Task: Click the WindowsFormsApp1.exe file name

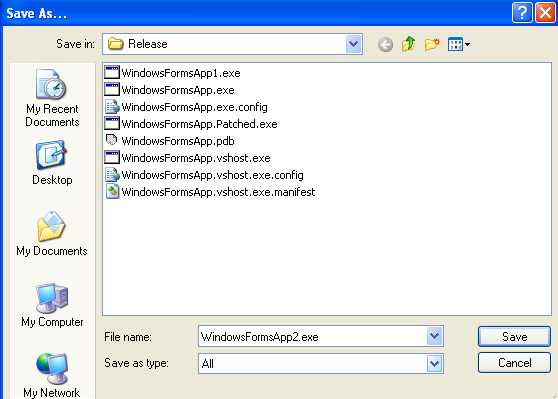Action: [x=181, y=73]
